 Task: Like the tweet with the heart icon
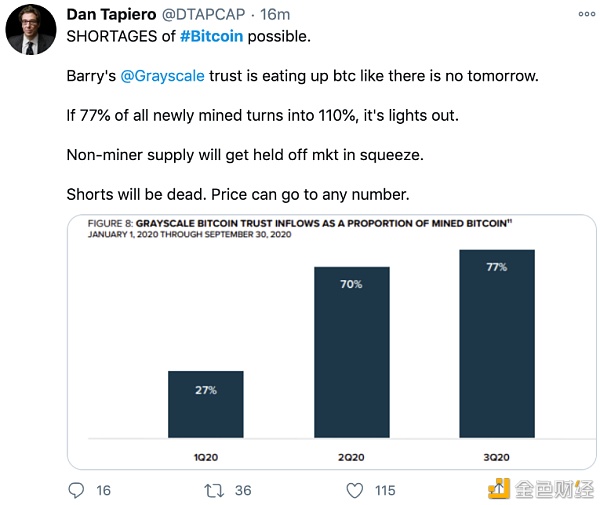tap(354, 490)
